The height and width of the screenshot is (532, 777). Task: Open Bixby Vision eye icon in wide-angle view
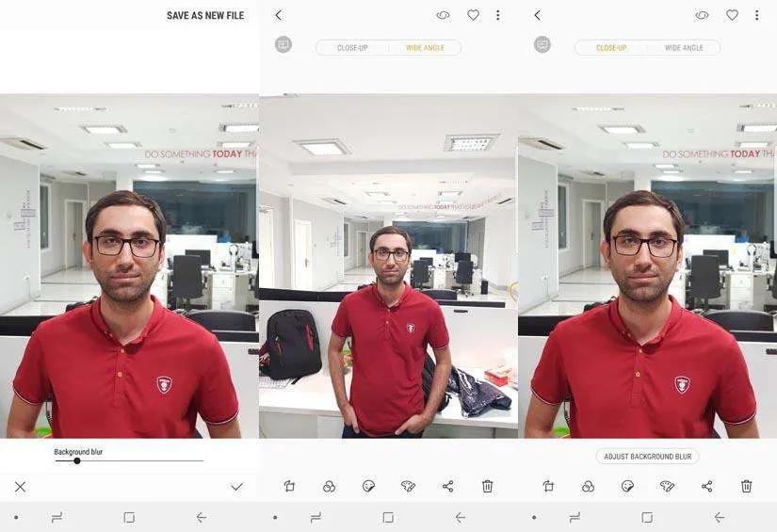tap(443, 15)
